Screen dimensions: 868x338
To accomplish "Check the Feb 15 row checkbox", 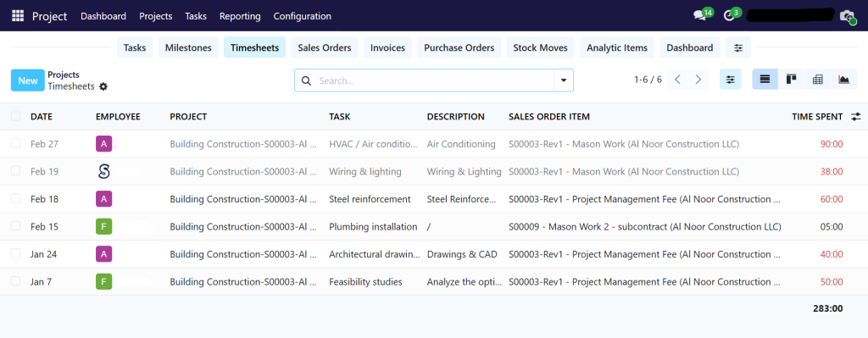I will (x=15, y=225).
